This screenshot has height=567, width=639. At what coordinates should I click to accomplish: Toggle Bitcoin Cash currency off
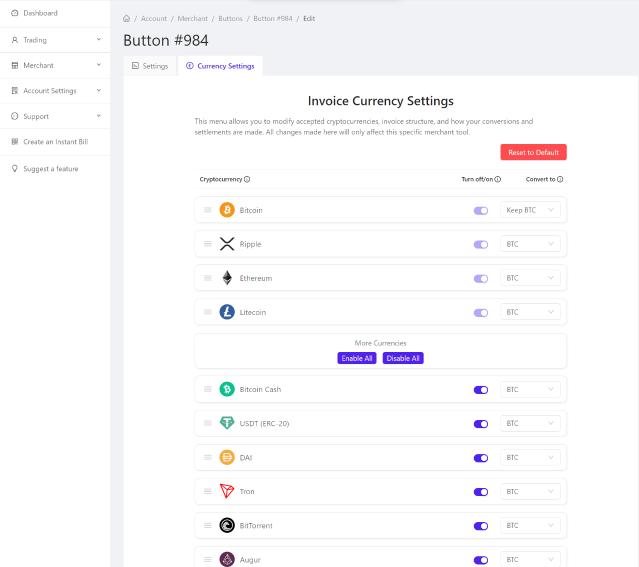(x=481, y=390)
